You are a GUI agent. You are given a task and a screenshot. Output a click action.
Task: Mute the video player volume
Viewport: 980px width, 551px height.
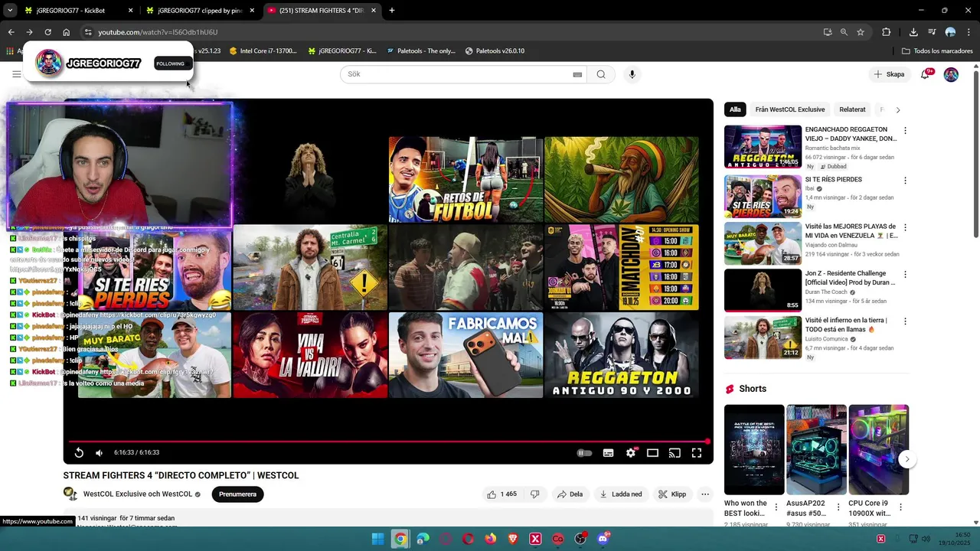click(x=99, y=452)
